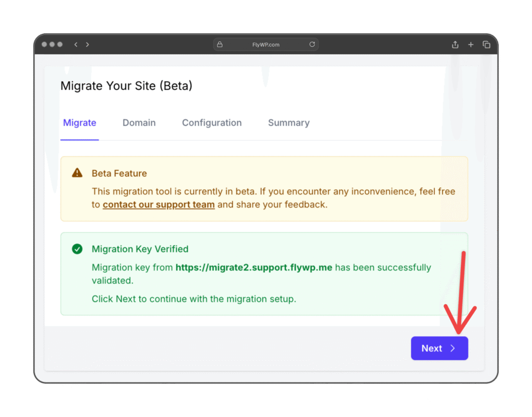Viewport: 532px width, 417px height.
Task: Click the green verified checkmark icon
Action: [x=77, y=249]
